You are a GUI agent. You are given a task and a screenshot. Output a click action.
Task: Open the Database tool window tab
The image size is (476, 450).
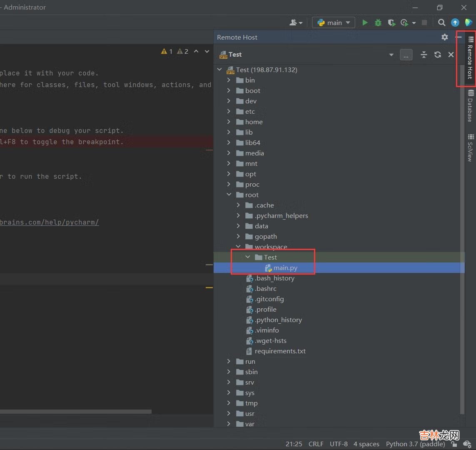[471, 105]
